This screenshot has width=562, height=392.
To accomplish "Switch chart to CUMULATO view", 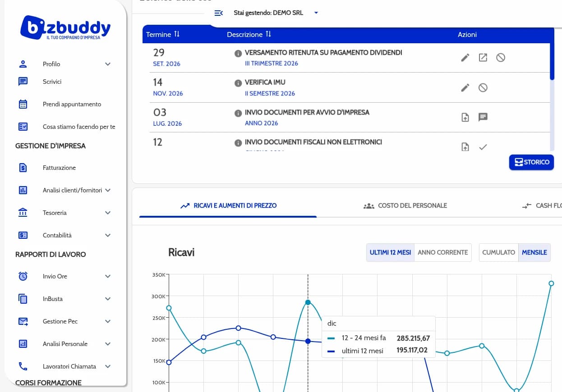I will click(x=498, y=252).
